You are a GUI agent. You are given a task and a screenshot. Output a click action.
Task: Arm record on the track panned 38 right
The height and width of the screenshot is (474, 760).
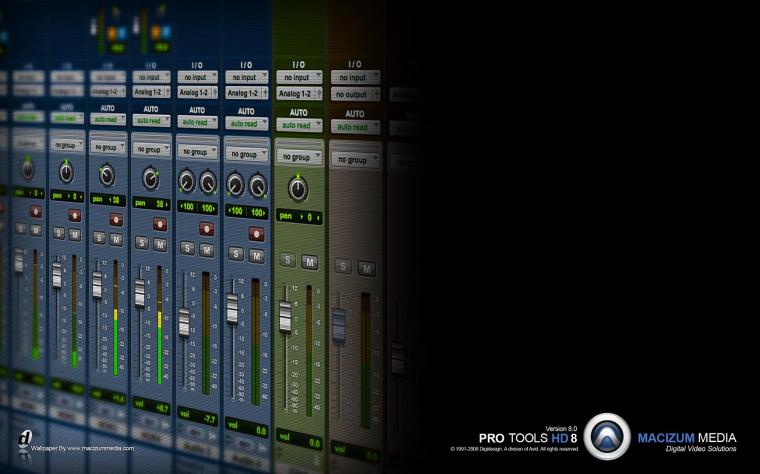click(x=160, y=223)
